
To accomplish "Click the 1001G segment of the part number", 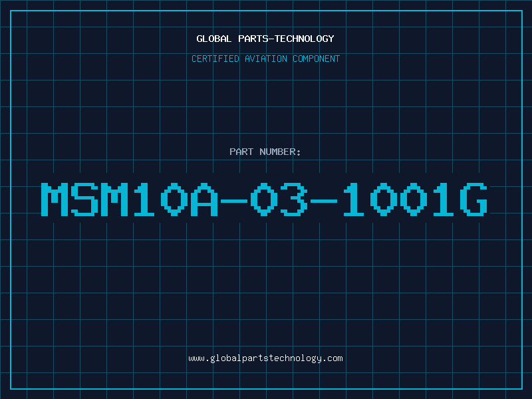I will click(x=415, y=199).
